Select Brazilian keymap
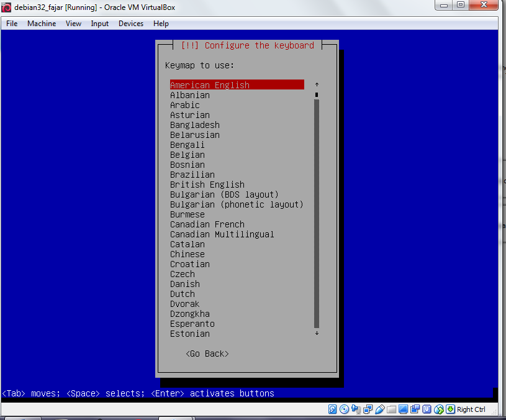 click(x=192, y=175)
